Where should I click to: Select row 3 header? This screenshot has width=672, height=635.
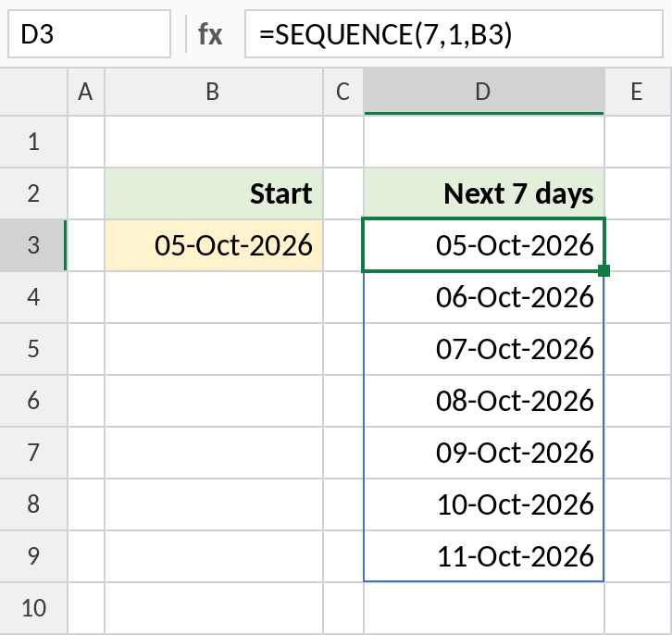33,245
